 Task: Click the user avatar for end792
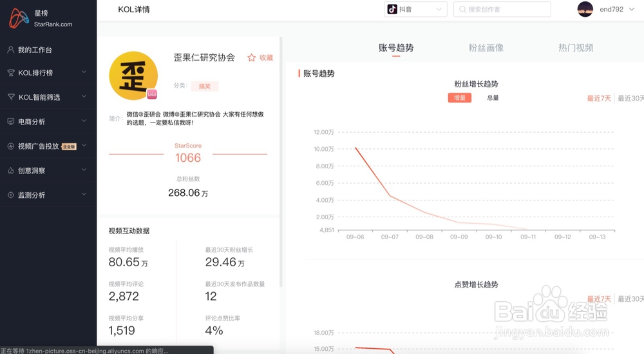coord(585,9)
